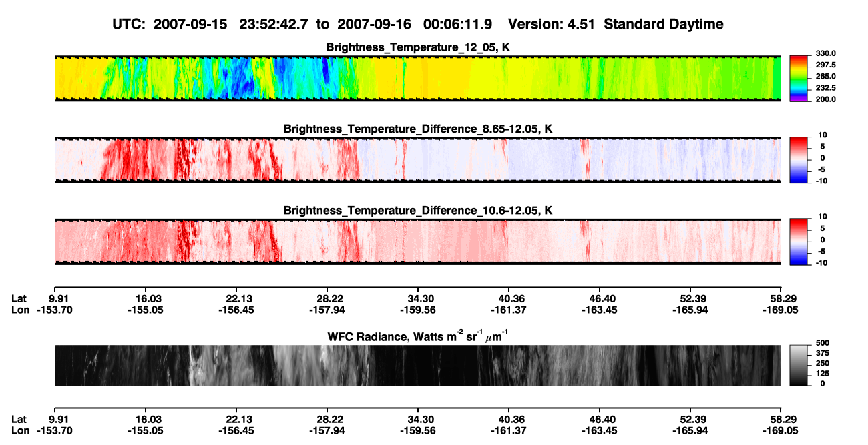Viewport: 868px width, 445px height.
Task: Click the Brightness_Temperature_Difference_8.65-12.05 image strip
Action: [x=417, y=160]
